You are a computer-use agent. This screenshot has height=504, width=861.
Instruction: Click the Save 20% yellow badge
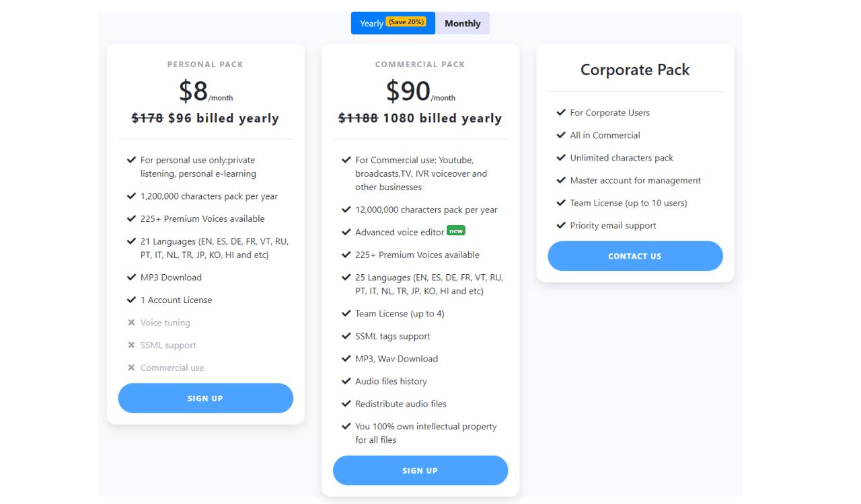406,22
